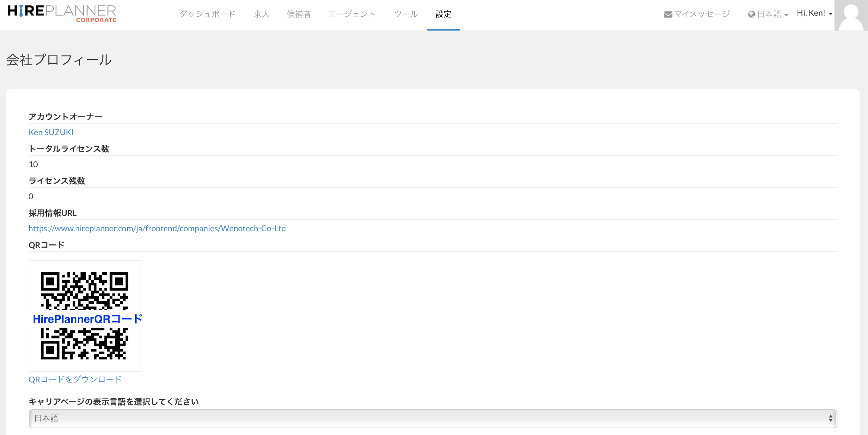Open the Wenotech-Co-Ltd recruitment URL link
The height and width of the screenshot is (435, 868).
[x=157, y=228]
